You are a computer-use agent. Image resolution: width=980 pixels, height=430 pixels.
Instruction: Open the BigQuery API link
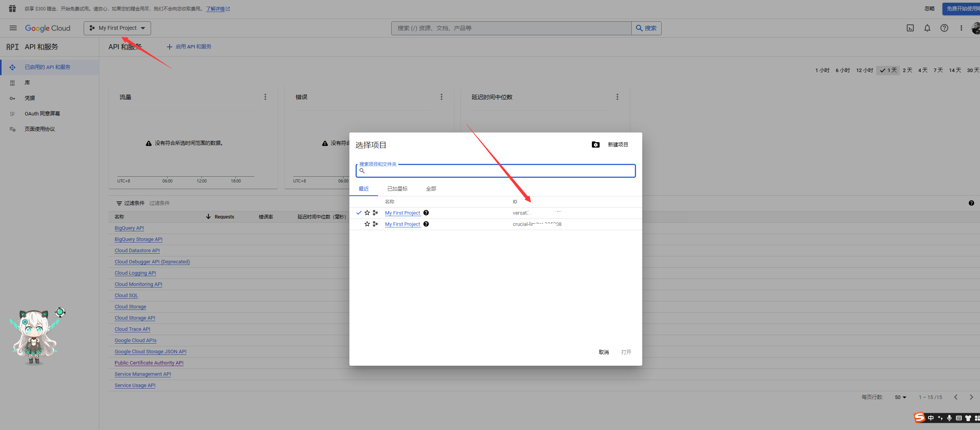pyautogui.click(x=129, y=228)
